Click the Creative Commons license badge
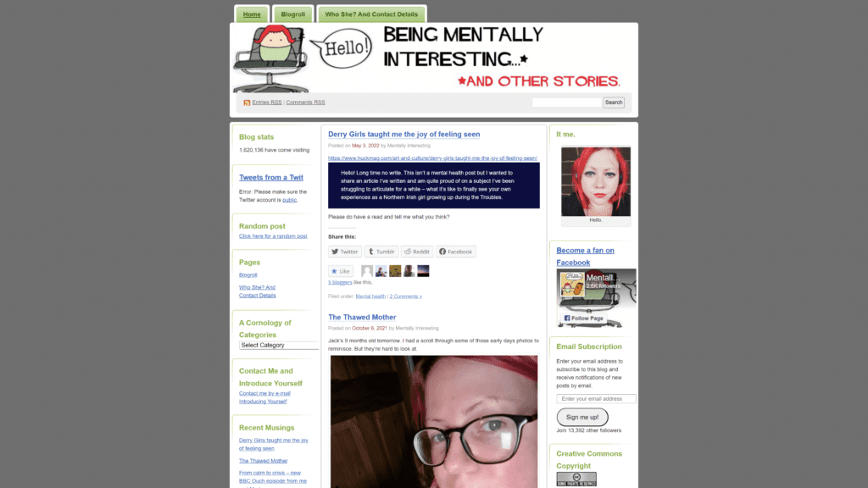Image resolution: width=868 pixels, height=488 pixels. [x=576, y=480]
